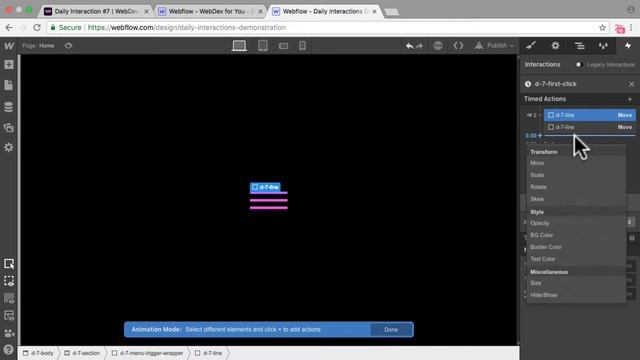The height and width of the screenshot is (360, 640).
Task: Open the Add Elements panel
Action: pos(9,64)
